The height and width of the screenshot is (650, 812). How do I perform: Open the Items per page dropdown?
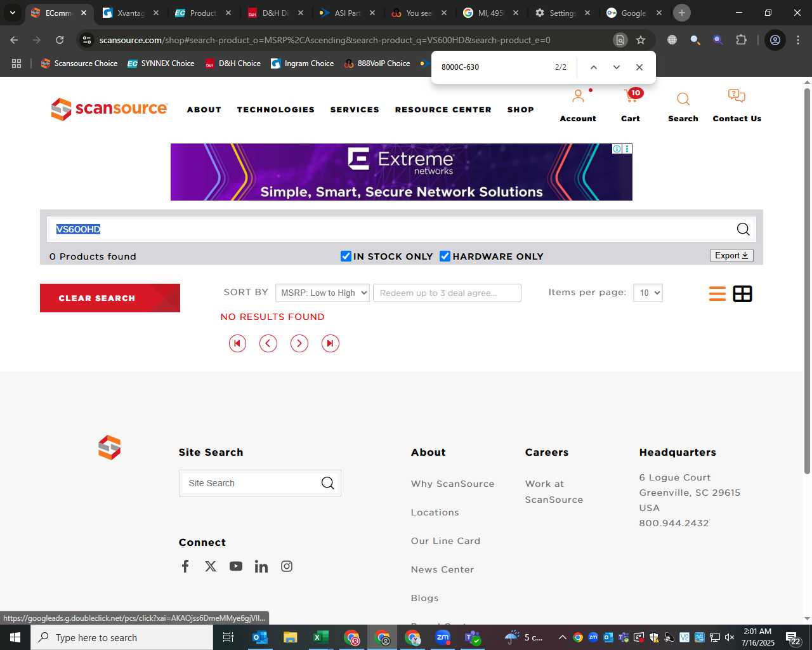click(648, 293)
